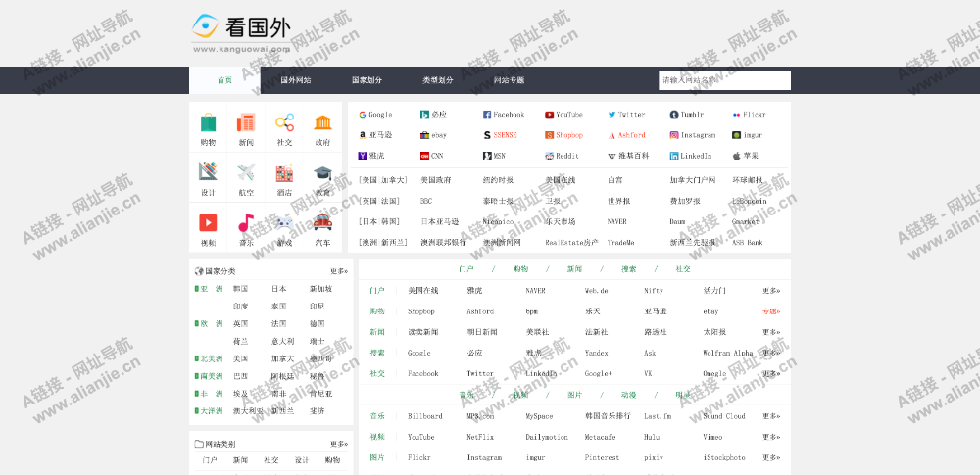Open the Yandex search link
Viewport: 980px width, 475px height.
597,354
